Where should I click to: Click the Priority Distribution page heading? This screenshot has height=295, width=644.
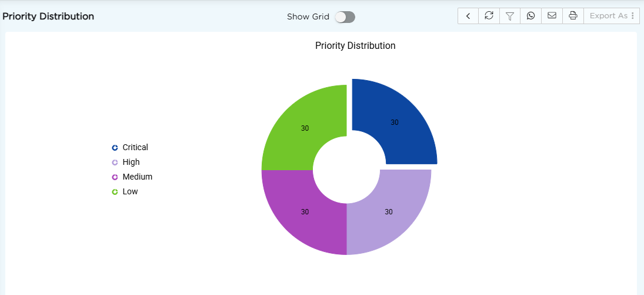coord(48,16)
